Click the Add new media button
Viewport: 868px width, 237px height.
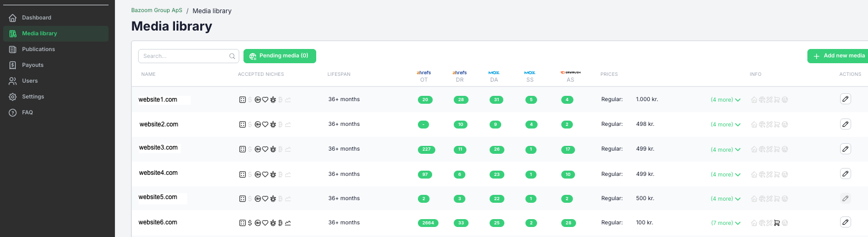click(838, 56)
